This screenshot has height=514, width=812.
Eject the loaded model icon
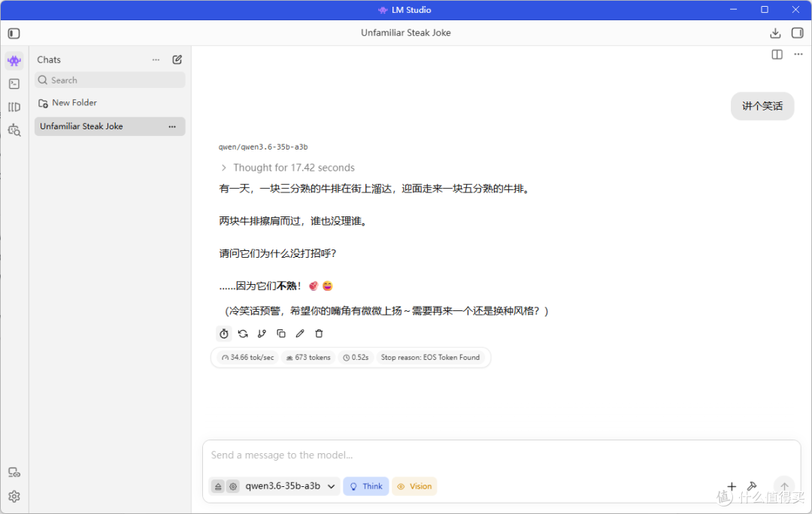[x=218, y=486]
